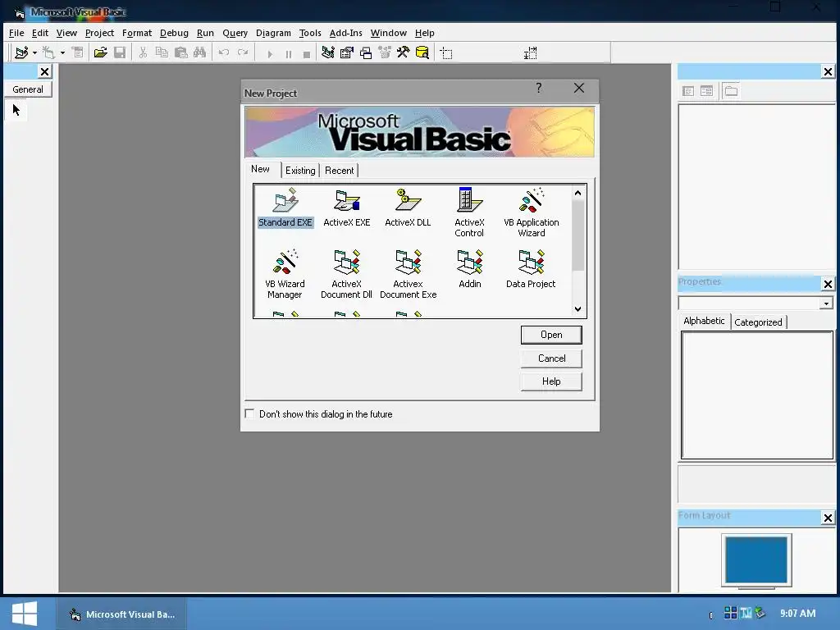
Task: Switch to the Existing tab
Action: point(300,171)
